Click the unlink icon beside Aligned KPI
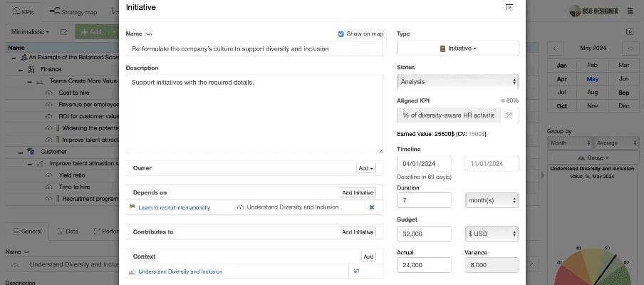 pyautogui.click(x=509, y=115)
